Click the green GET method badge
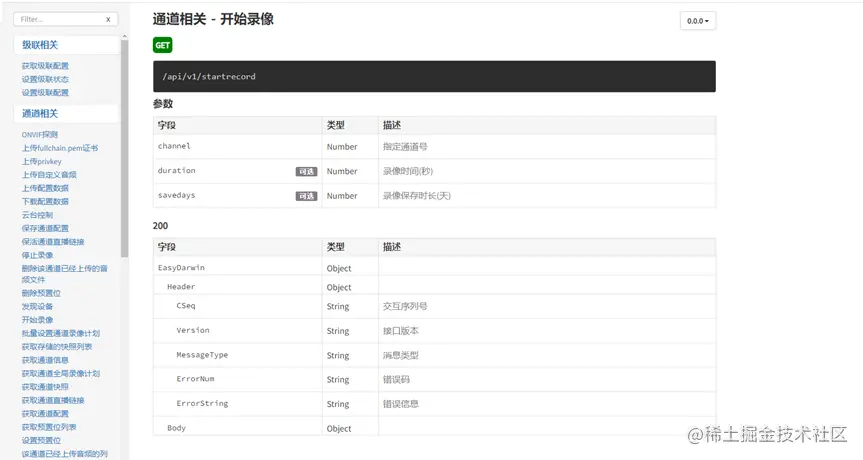The height and width of the screenshot is (460, 863). point(162,45)
